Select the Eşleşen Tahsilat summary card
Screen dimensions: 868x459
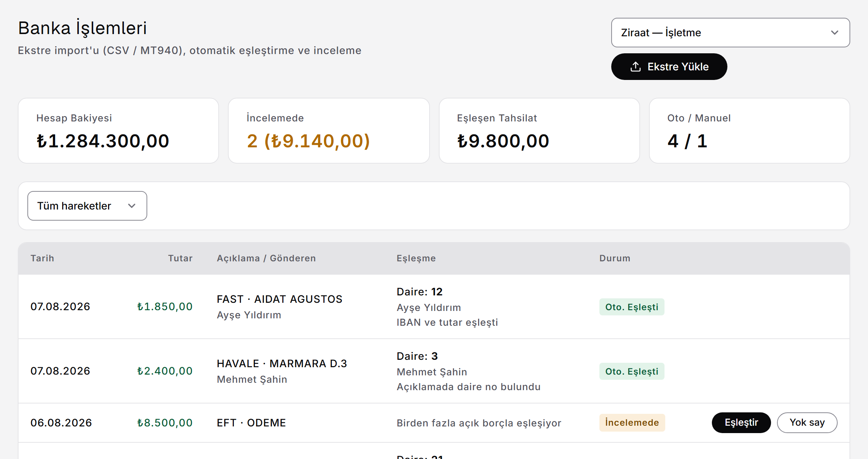(539, 131)
